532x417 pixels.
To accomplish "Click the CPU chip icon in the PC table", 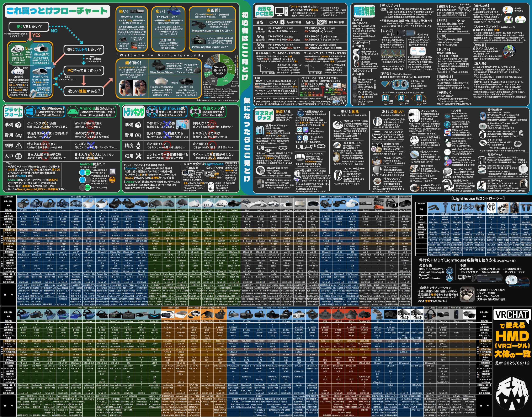I will 282,22.
